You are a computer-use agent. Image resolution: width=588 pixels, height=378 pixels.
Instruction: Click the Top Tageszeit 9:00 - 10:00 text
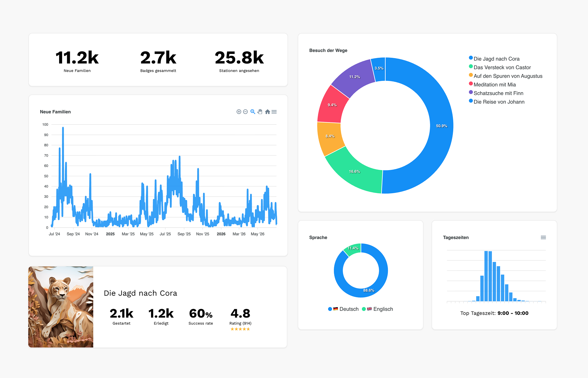494,313
